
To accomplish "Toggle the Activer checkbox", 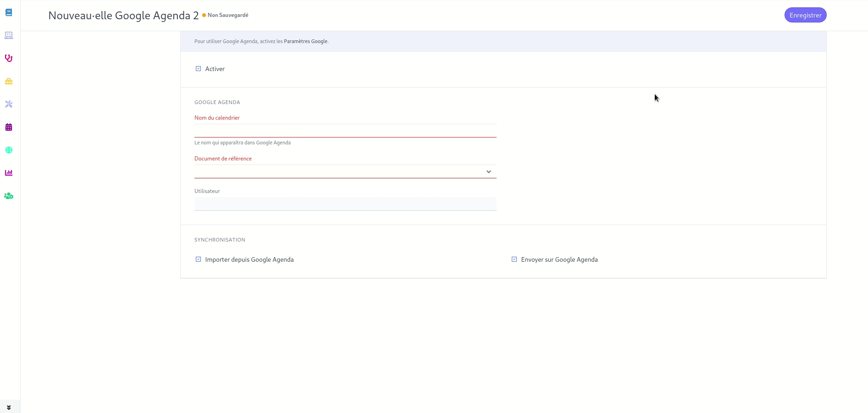I will [x=199, y=69].
